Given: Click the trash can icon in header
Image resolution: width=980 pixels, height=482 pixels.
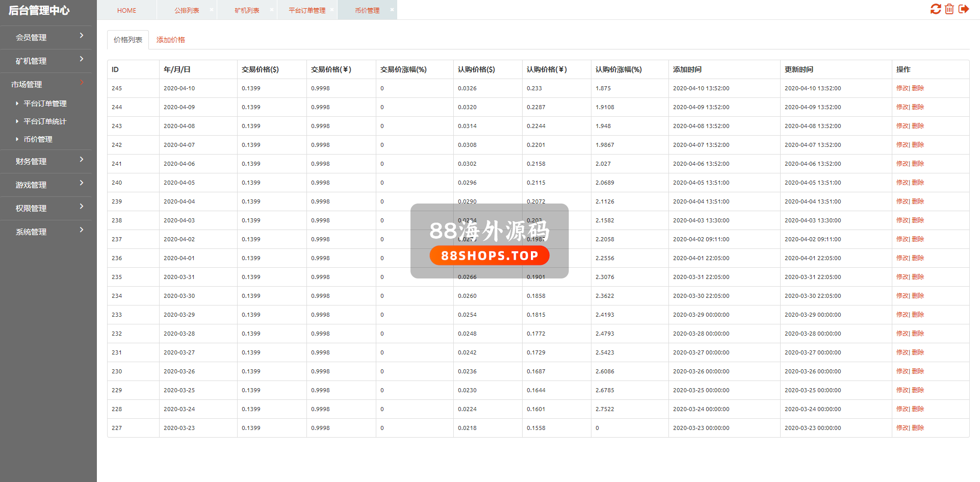Looking at the screenshot, I should pyautogui.click(x=949, y=9).
